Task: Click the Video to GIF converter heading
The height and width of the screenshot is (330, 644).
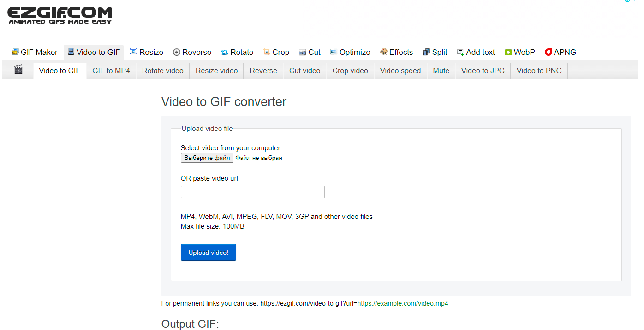Action: (x=224, y=102)
